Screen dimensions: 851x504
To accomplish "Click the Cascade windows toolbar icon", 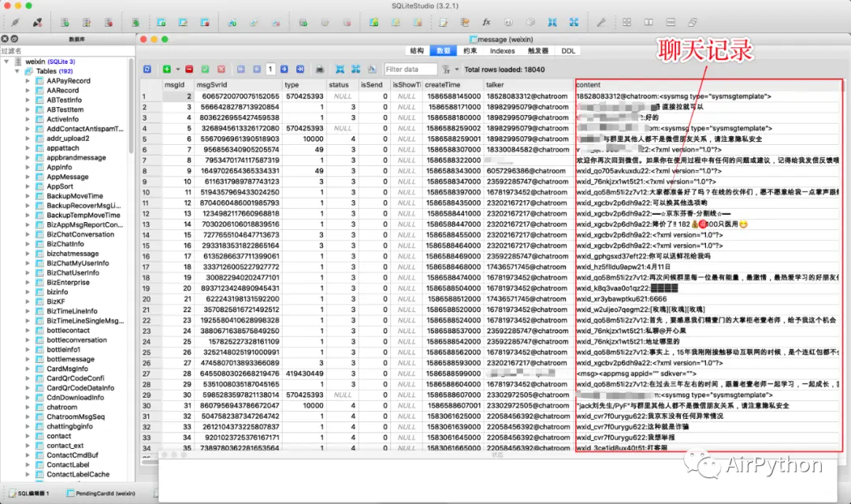I will [693, 23].
